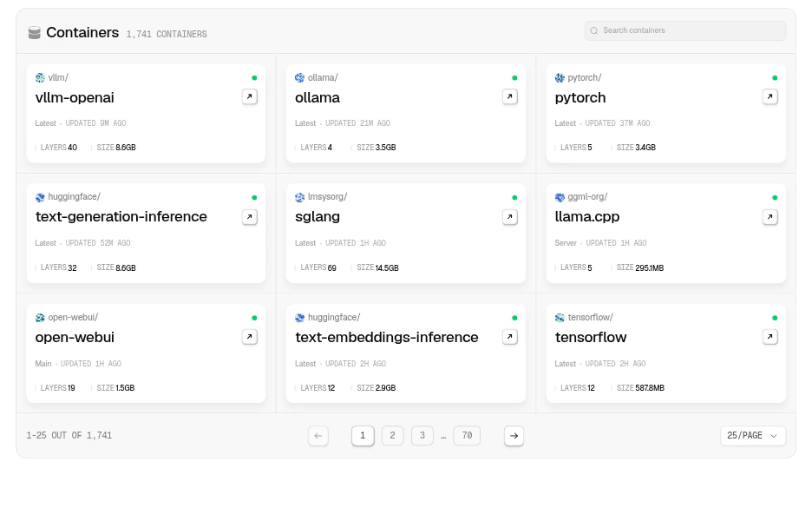This screenshot has height=521, width=812.
Task: Open sglang external link arrow
Action: tap(509, 217)
